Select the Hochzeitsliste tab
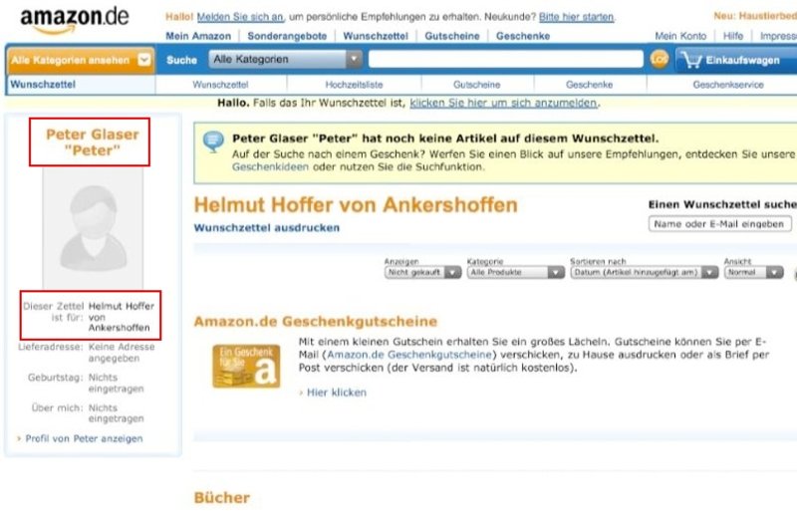 [x=354, y=85]
